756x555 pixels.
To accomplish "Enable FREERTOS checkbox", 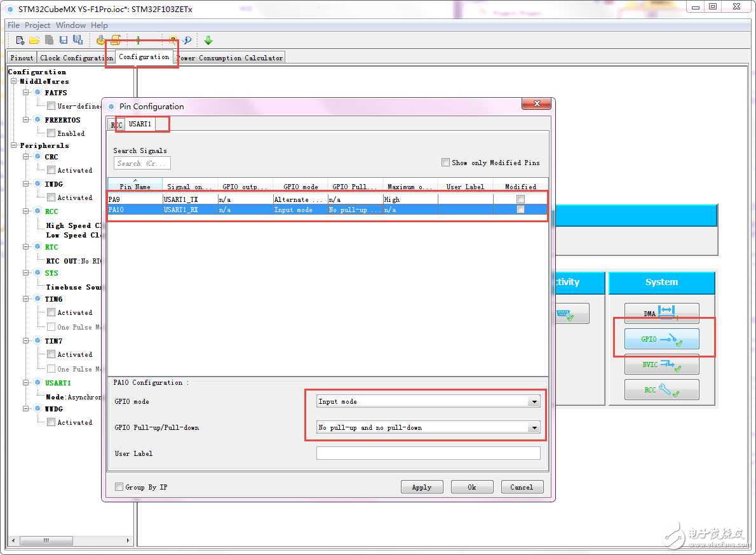I will (51, 133).
